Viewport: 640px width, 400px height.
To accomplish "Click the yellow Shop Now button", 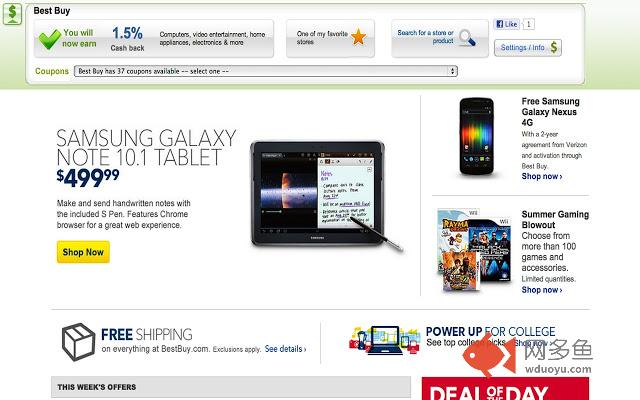I will click(x=83, y=252).
